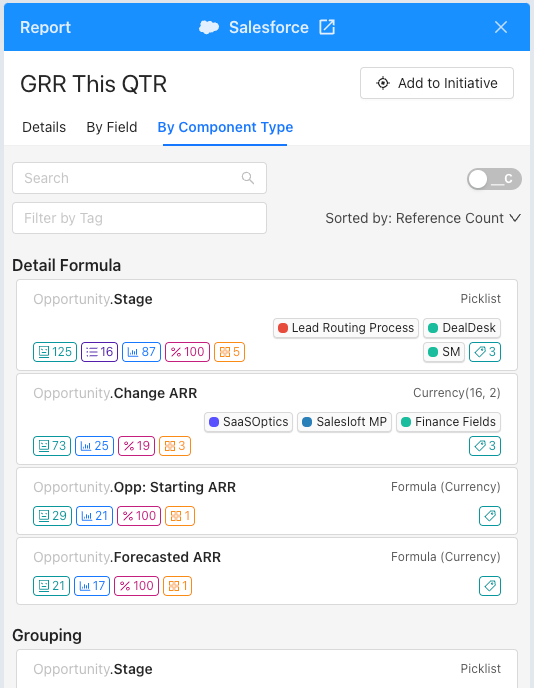Open the tag count badge on Change ARR

485,446
